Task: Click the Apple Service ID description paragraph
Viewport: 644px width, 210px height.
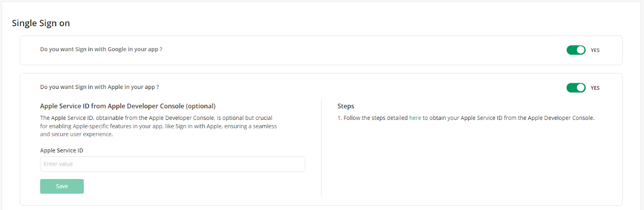Action: pos(159,126)
